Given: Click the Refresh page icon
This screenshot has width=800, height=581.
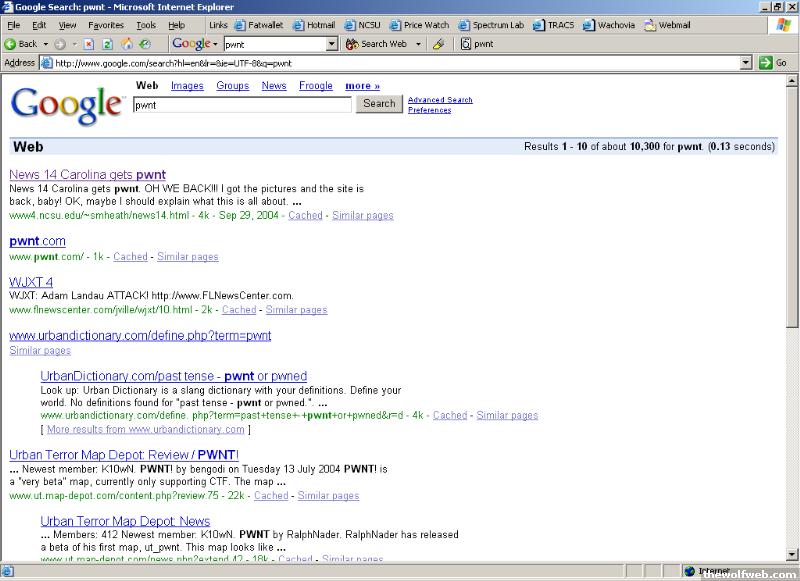Looking at the screenshot, I should click(x=108, y=44).
